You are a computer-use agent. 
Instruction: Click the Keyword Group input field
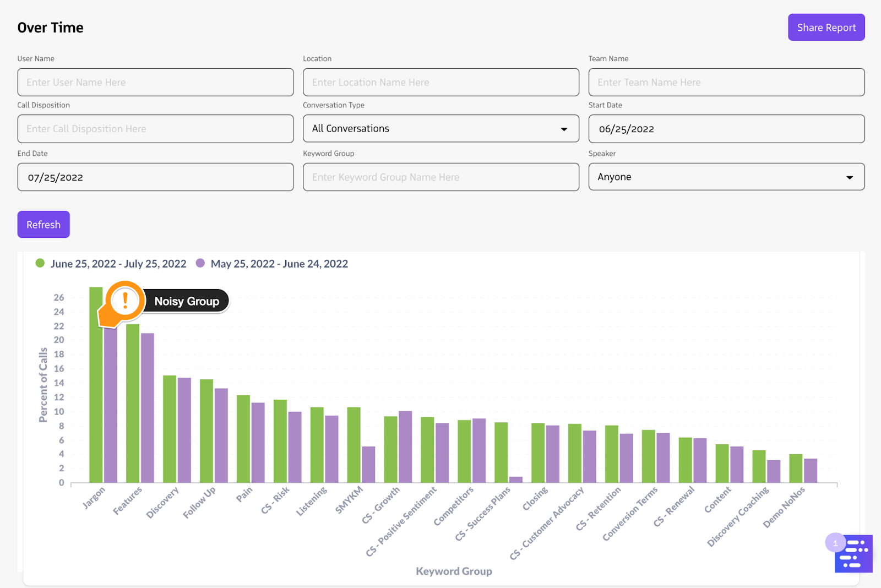440,177
